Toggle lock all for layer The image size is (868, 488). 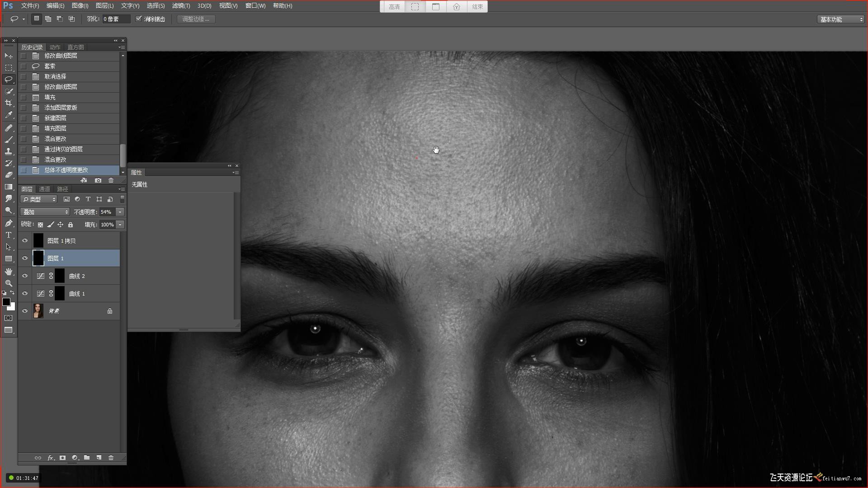(71, 225)
